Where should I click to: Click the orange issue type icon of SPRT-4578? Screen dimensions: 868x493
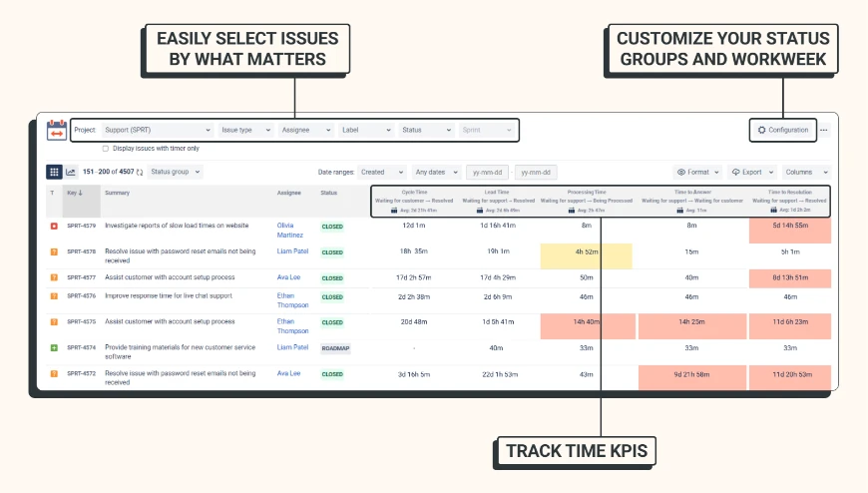[54, 252]
